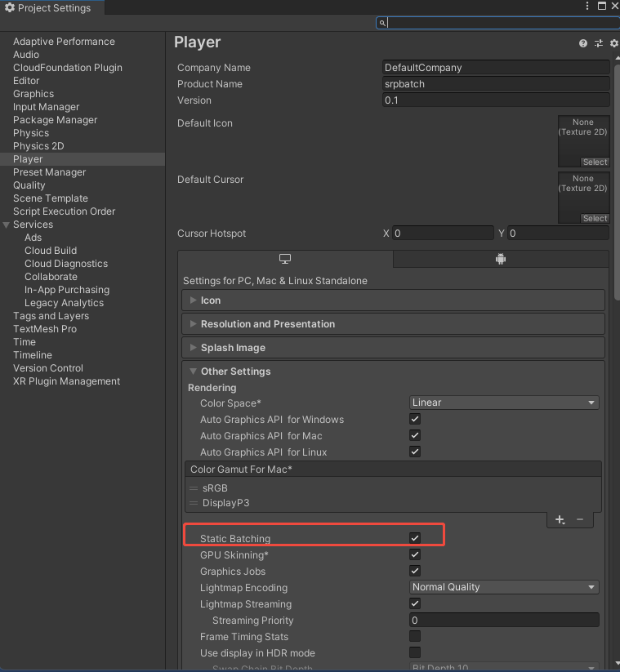This screenshot has width=620, height=672.
Task: Click the Cursor Hotspot Y field
Action: click(x=558, y=234)
